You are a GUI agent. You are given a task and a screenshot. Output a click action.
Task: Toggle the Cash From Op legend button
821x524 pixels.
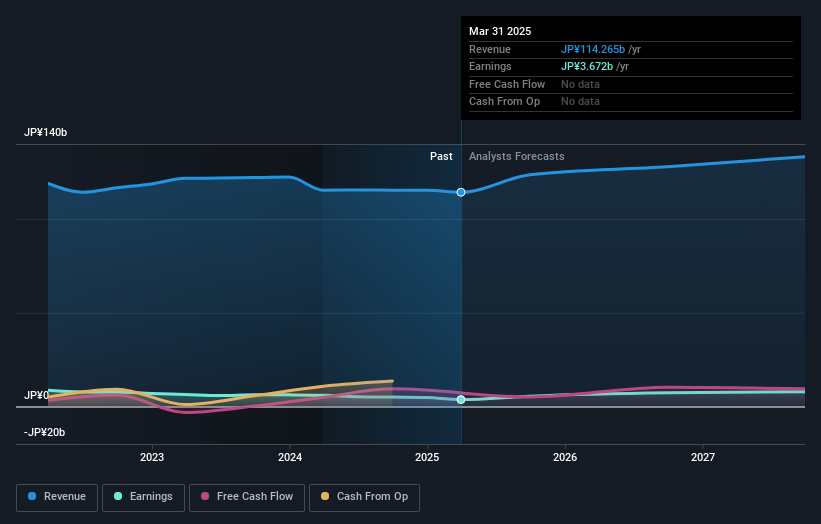(x=364, y=497)
